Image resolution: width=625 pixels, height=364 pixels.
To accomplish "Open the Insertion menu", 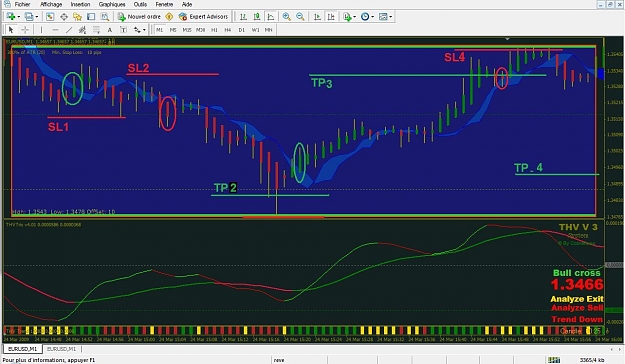I will pos(80,4).
